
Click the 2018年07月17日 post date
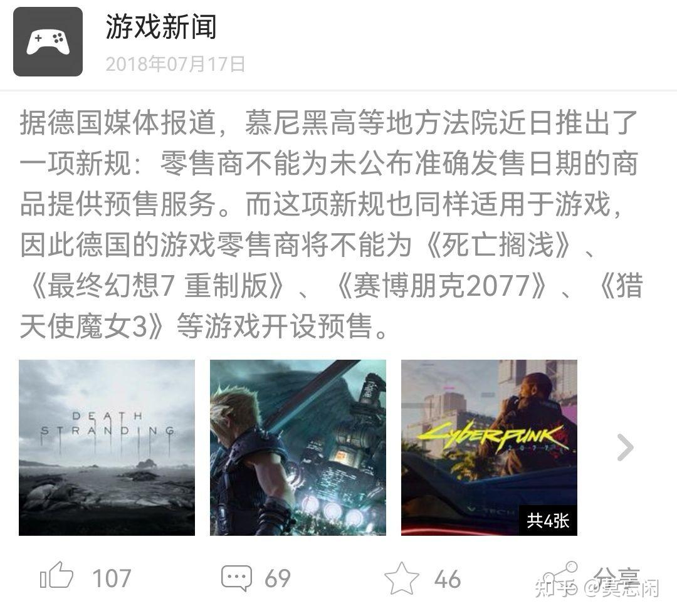coord(176,65)
